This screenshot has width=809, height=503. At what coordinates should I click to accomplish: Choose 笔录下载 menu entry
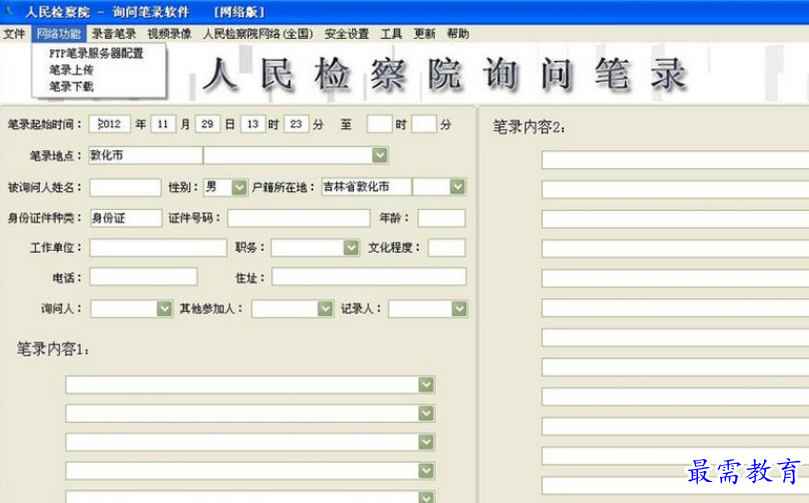[71, 87]
